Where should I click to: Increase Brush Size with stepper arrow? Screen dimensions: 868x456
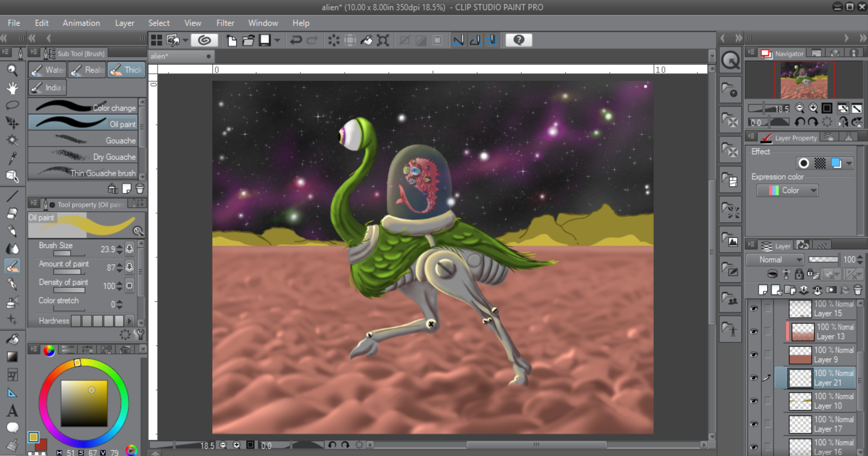(119, 247)
